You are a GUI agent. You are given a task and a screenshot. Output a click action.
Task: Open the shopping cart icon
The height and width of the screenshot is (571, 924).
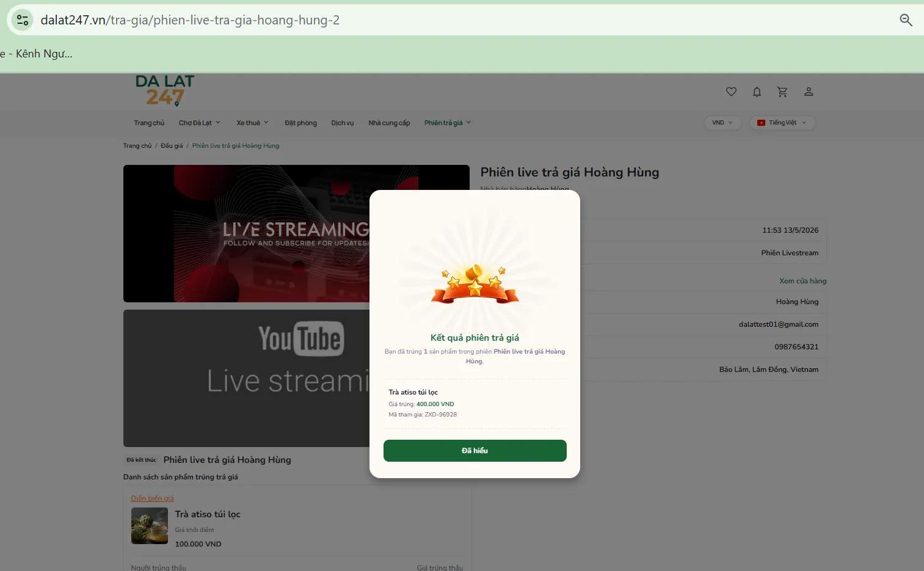782,92
